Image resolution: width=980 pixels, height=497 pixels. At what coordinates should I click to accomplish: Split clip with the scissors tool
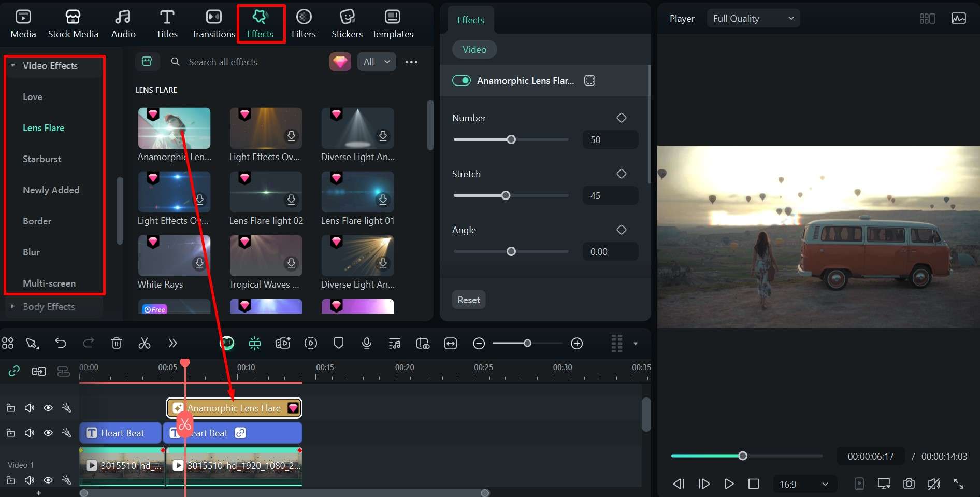(x=145, y=343)
